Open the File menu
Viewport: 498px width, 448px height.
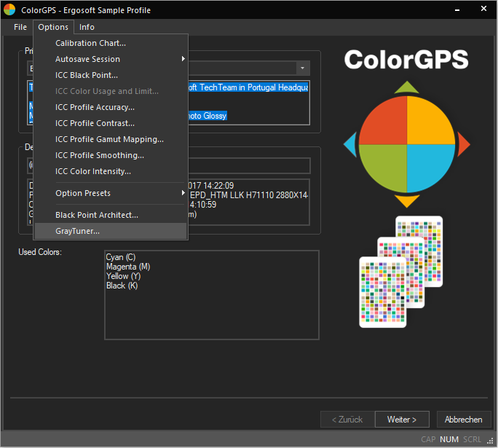20,28
